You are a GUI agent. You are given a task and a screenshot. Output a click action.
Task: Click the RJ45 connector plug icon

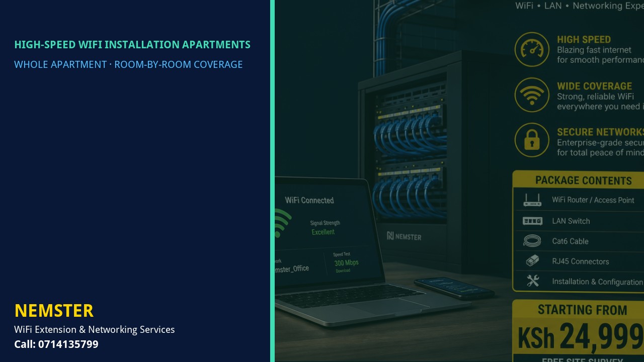[532, 261]
